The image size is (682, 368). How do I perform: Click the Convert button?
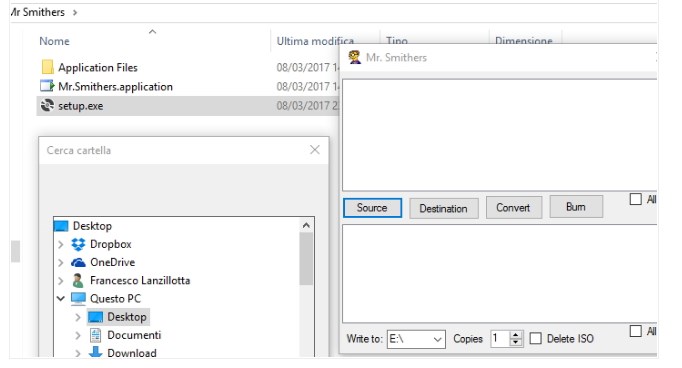[x=514, y=207]
